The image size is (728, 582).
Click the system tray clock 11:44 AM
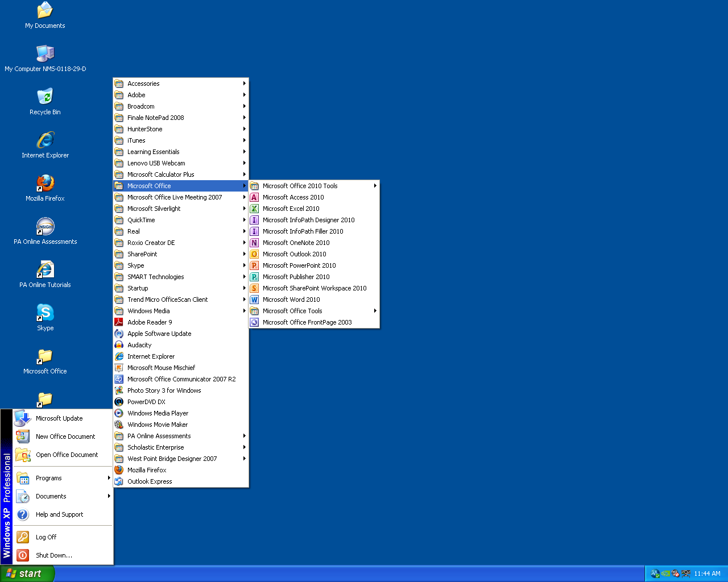(x=707, y=573)
